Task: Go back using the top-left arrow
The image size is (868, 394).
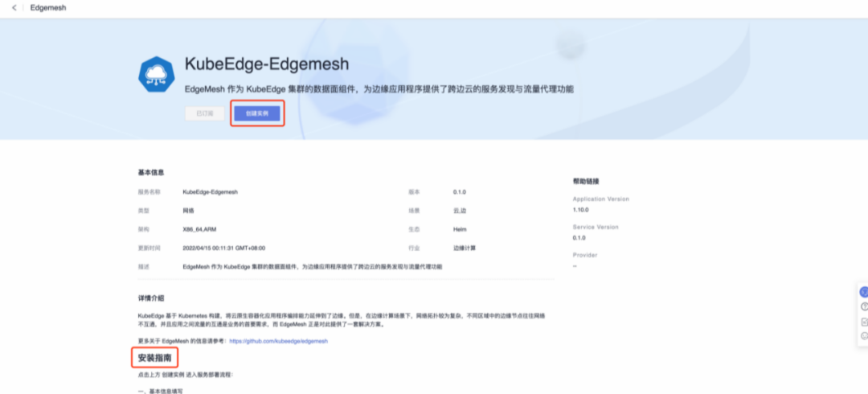Action: click(14, 8)
